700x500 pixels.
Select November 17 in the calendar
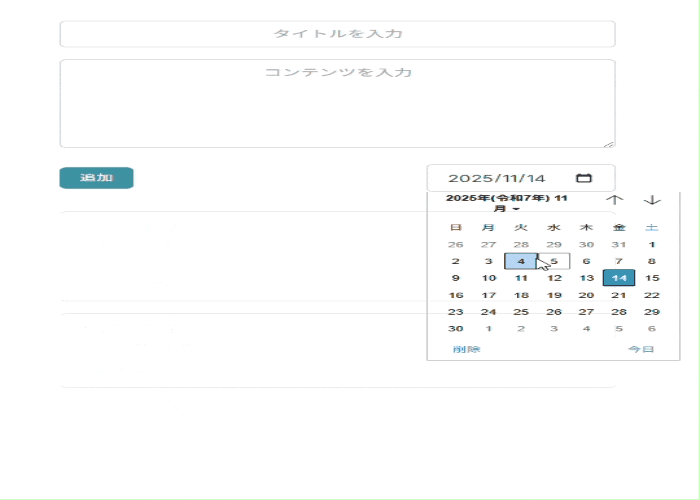(x=488, y=295)
